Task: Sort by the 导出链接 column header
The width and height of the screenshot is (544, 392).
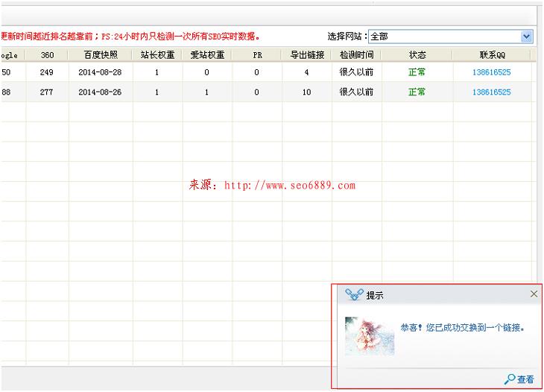Action: coord(306,54)
